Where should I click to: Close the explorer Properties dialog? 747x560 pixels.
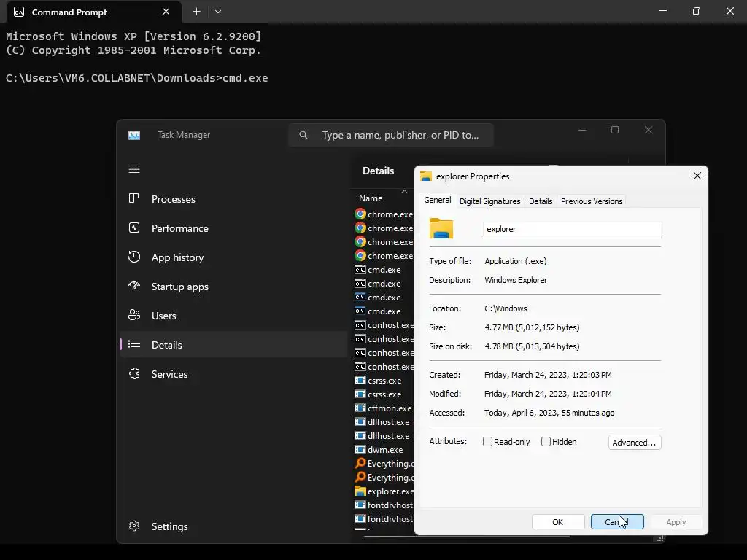697,176
